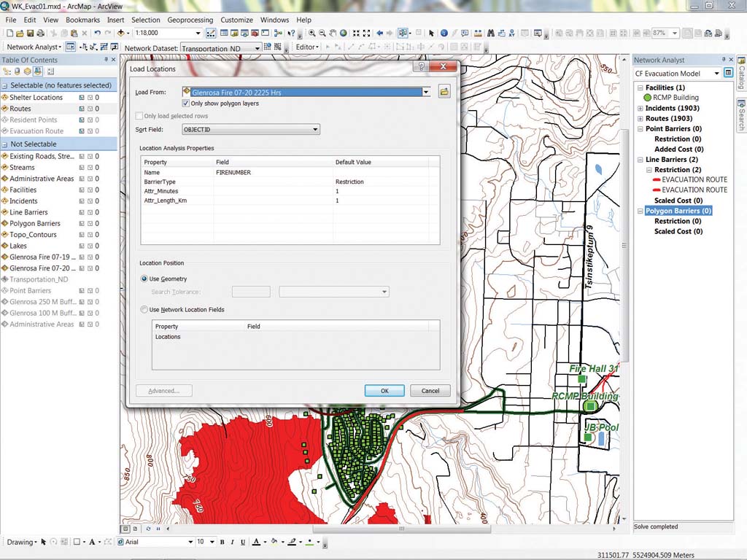Expand the Incidents (1903) node

point(640,108)
